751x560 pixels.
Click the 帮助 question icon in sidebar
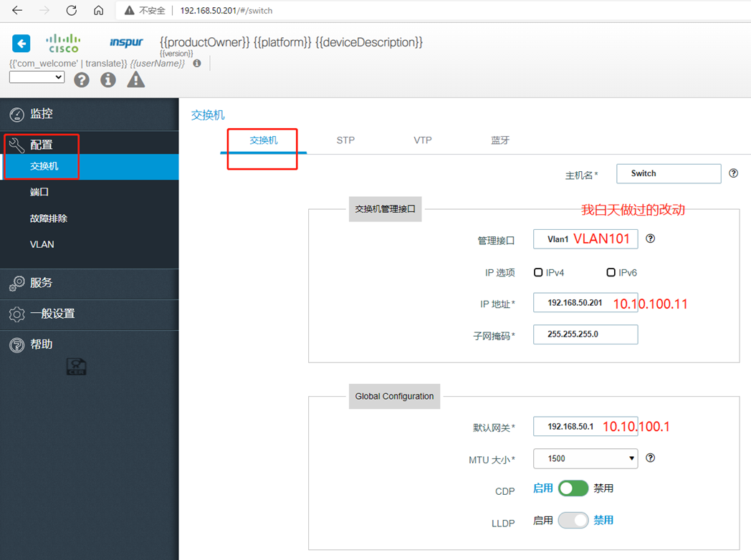click(x=16, y=344)
